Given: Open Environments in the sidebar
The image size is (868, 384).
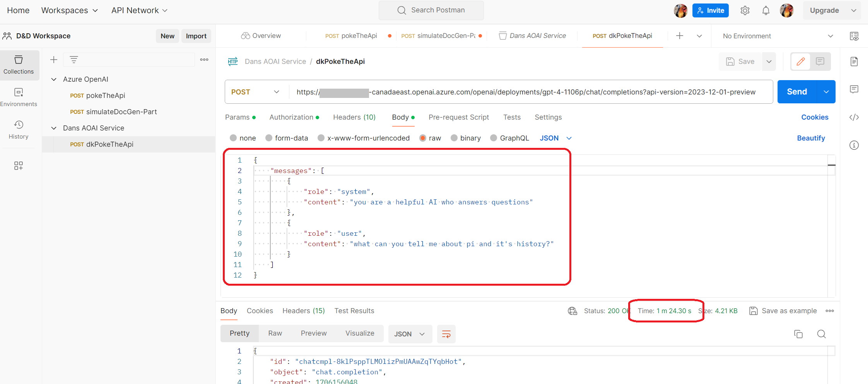Looking at the screenshot, I should pyautogui.click(x=19, y=98).
